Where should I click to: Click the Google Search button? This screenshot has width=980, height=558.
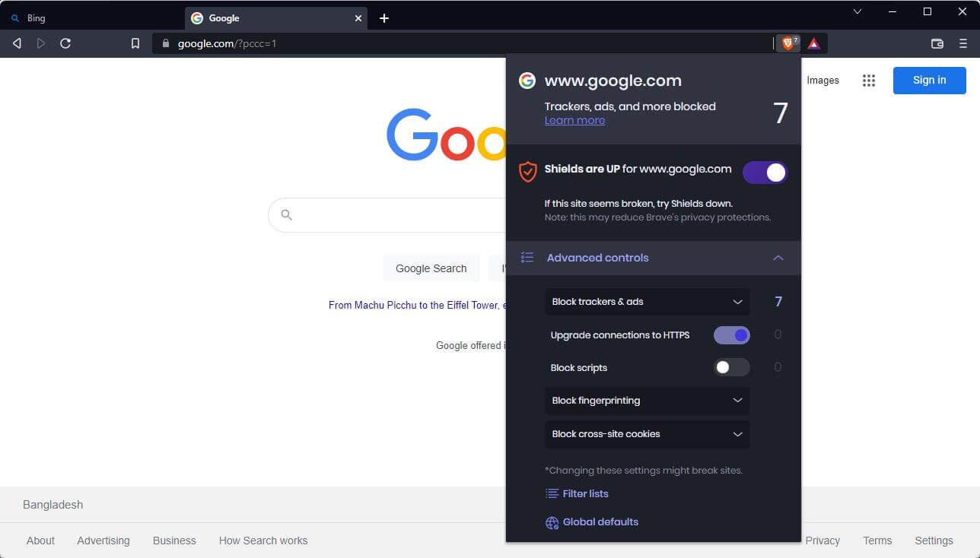pos(431,268)
